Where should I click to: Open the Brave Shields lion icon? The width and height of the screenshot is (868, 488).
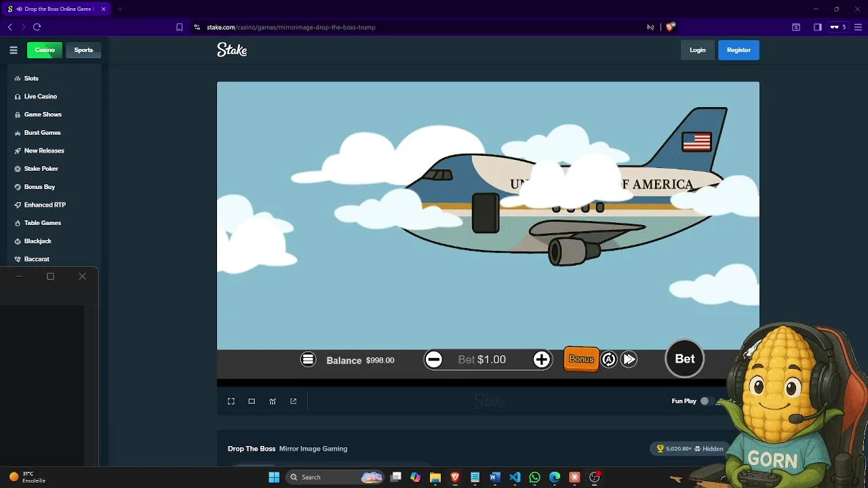pyautogui.click(x=670, y=27)
